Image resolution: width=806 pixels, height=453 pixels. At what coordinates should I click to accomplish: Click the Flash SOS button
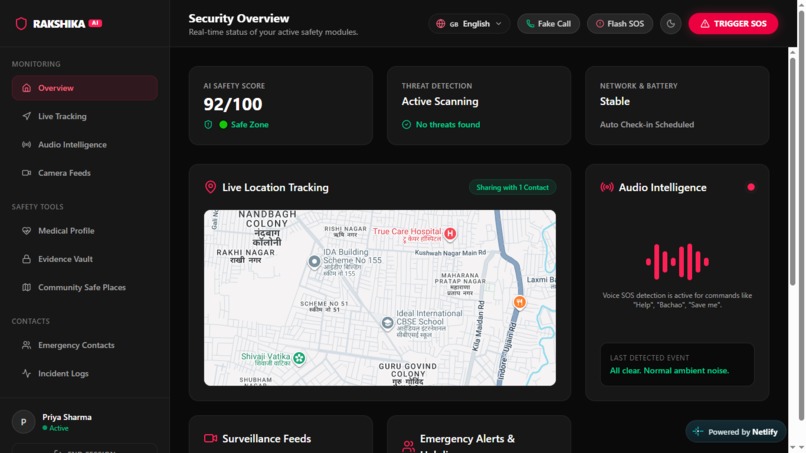(x=619, y=24)
